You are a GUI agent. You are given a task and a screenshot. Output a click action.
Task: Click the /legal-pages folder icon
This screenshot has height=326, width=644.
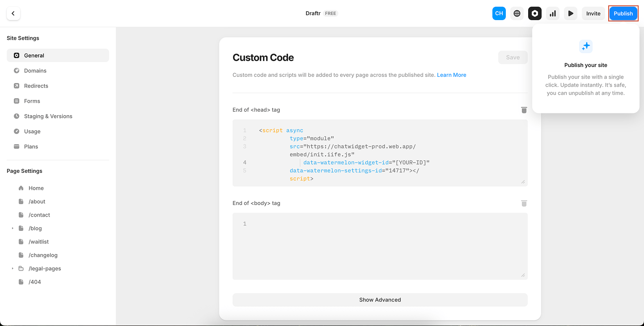point(21,268)
